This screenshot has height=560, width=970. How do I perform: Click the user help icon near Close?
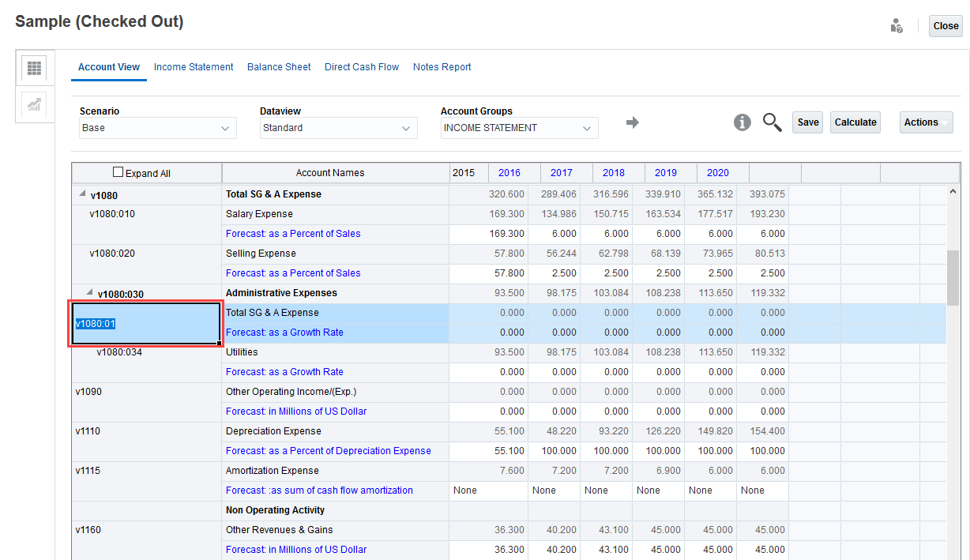coord(896,26)
